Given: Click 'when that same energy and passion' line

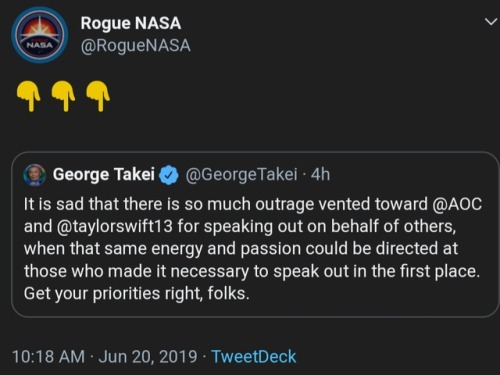Looking at the screenshot, I should click(241, 249).
